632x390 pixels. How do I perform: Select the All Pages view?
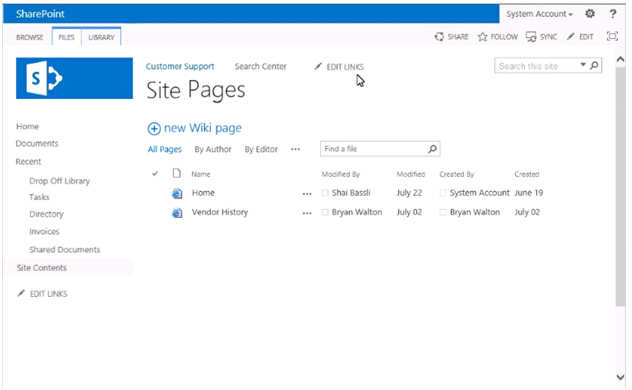(164, 149)
